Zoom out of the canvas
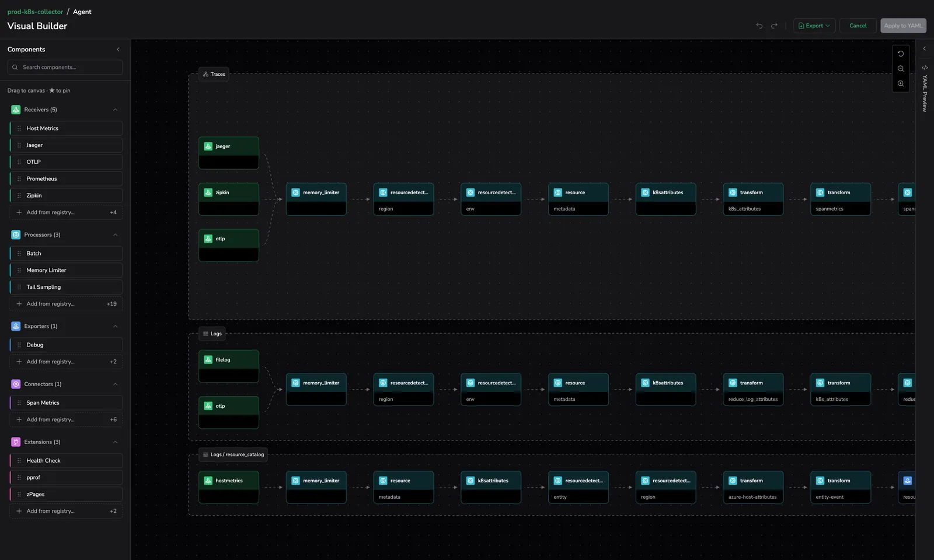Screen dimensions: 934x560 [x=901, y=69]
